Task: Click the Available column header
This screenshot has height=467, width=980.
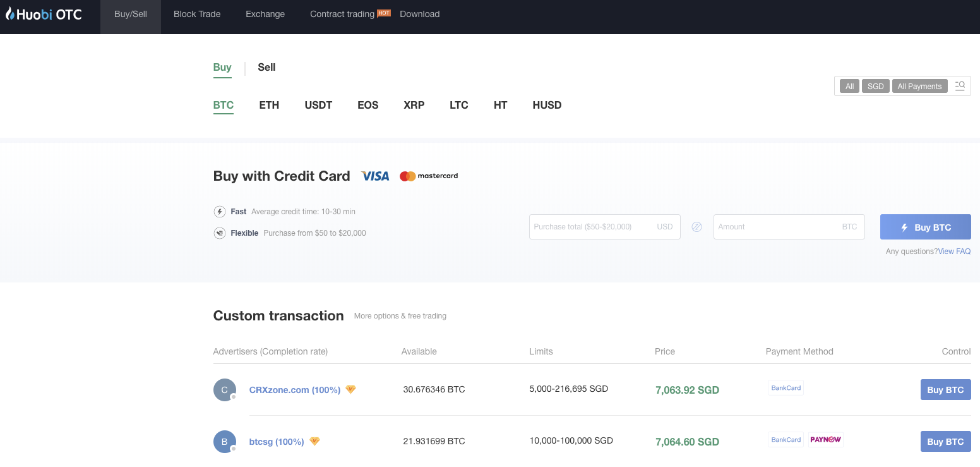Action: pos(419,351)
